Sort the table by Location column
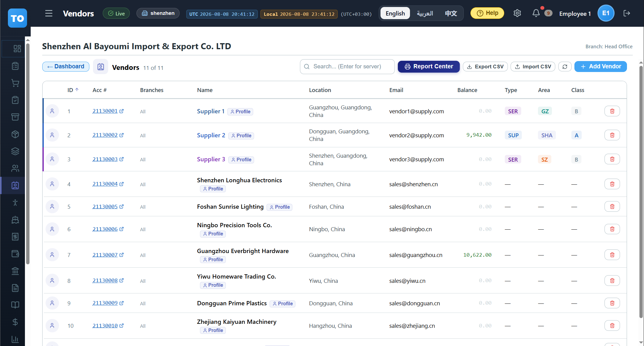This screenshot has height=346, width=644. [x=320, y=90]
